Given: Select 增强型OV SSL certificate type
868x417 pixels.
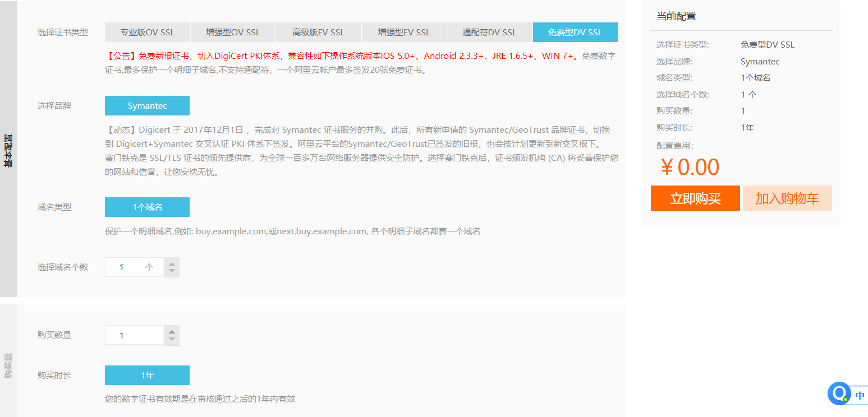Looking at the screenshot, I should pyautogui.click(x=233, y=32).
